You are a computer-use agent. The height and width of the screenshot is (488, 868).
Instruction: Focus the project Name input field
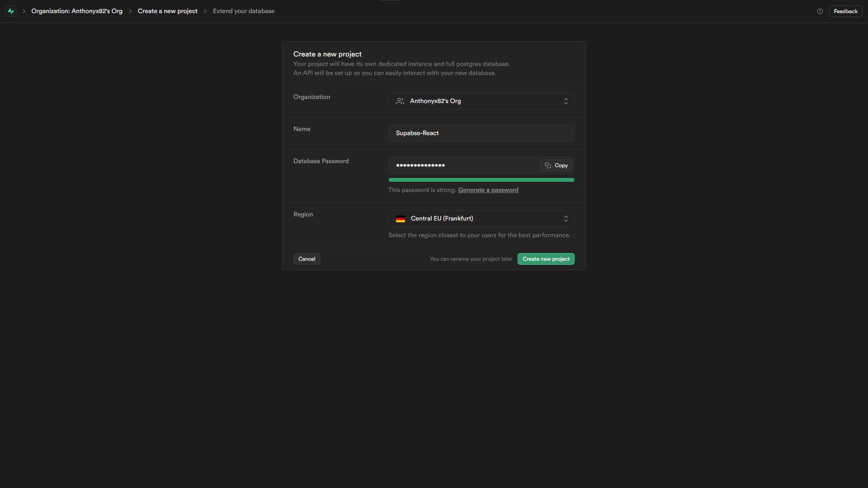click(481, 133)
